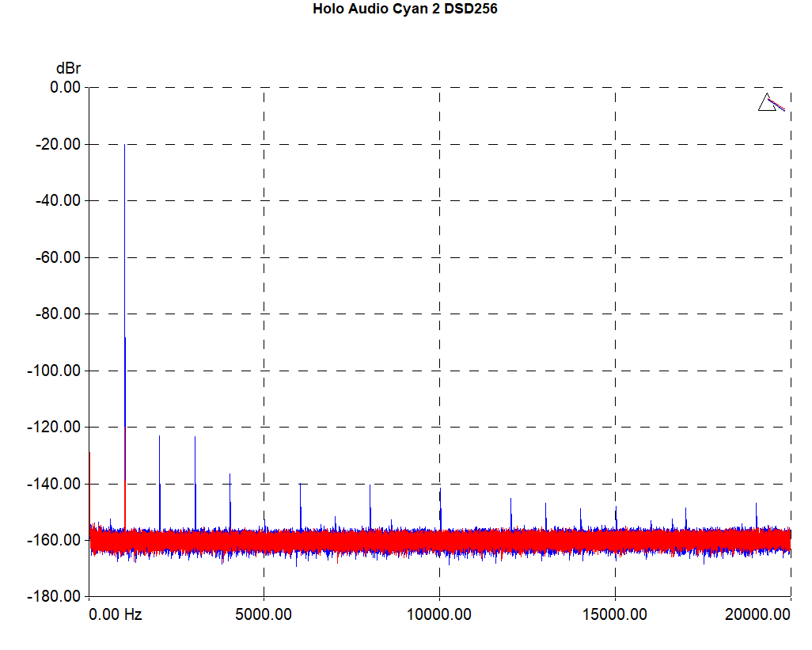Click the tallest blue peak reaching -20 dBr

[x=125, y=311]
